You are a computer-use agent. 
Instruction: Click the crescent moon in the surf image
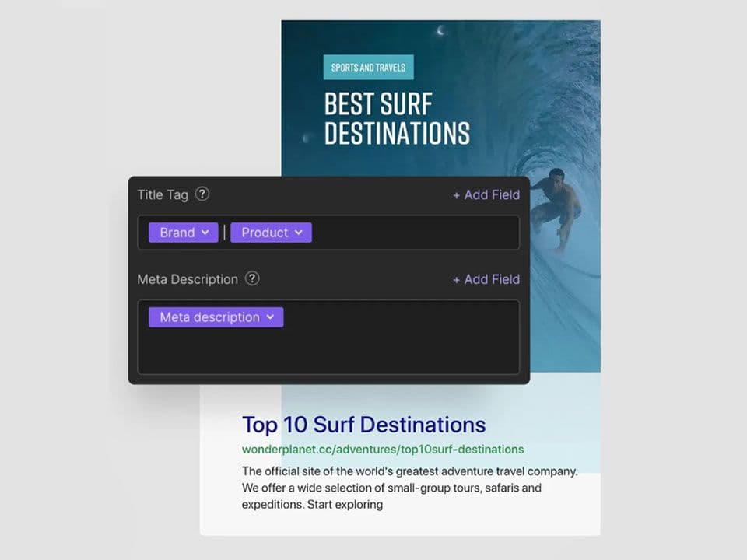click(x=441, y=31)
